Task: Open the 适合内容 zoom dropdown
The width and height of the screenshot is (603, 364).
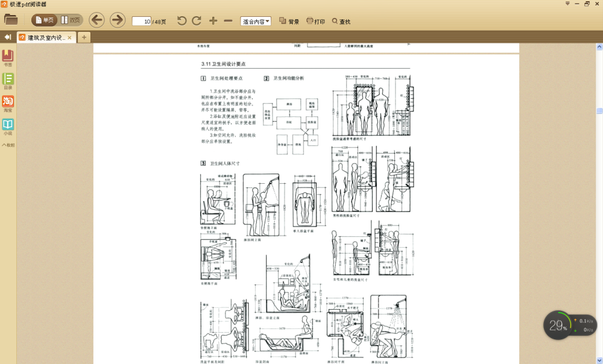Action: 256,22
